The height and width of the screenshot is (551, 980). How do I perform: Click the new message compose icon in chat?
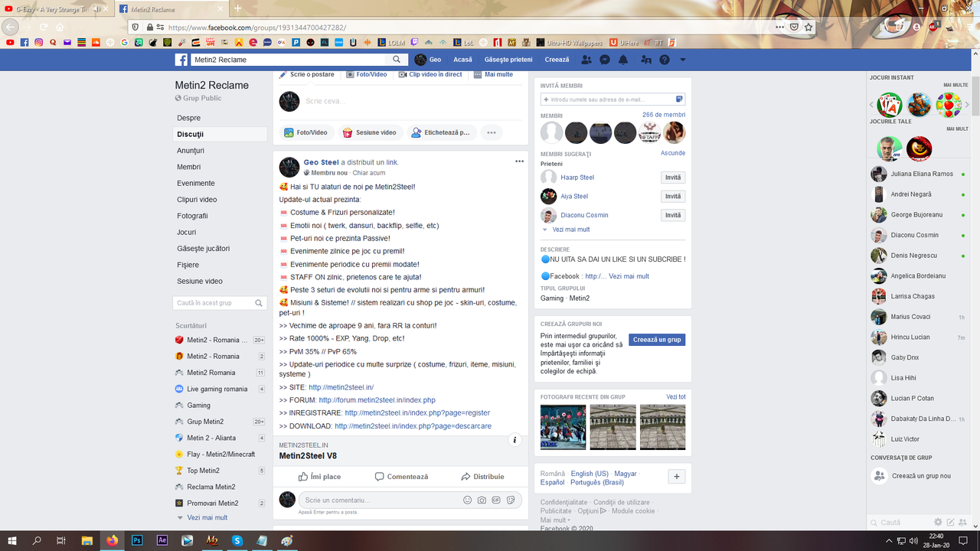(x=950, y=523)
